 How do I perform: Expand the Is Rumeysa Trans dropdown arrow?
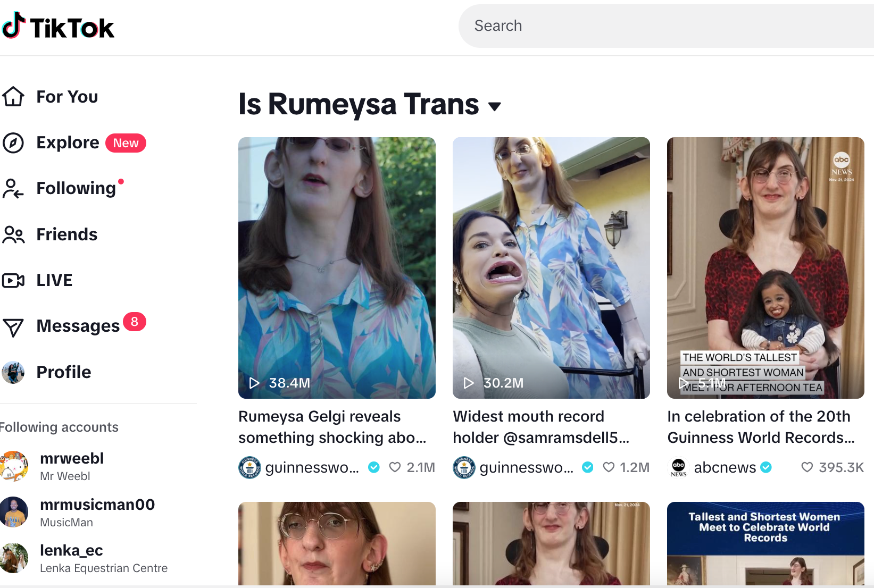[x=495, y=106]
